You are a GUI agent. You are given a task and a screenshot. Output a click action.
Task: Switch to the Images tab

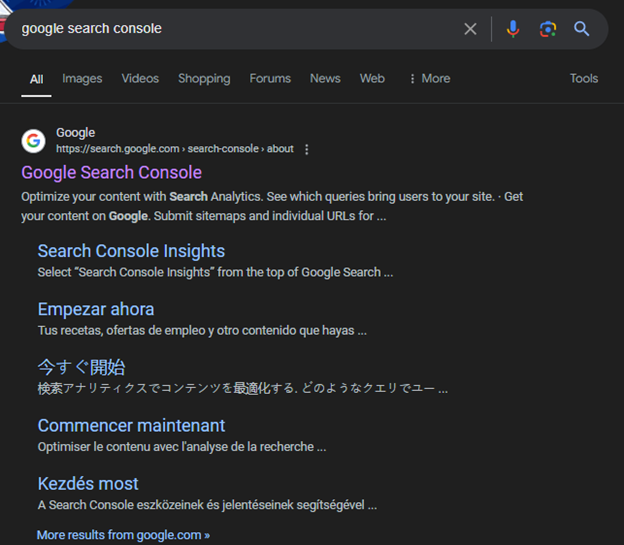82,78
